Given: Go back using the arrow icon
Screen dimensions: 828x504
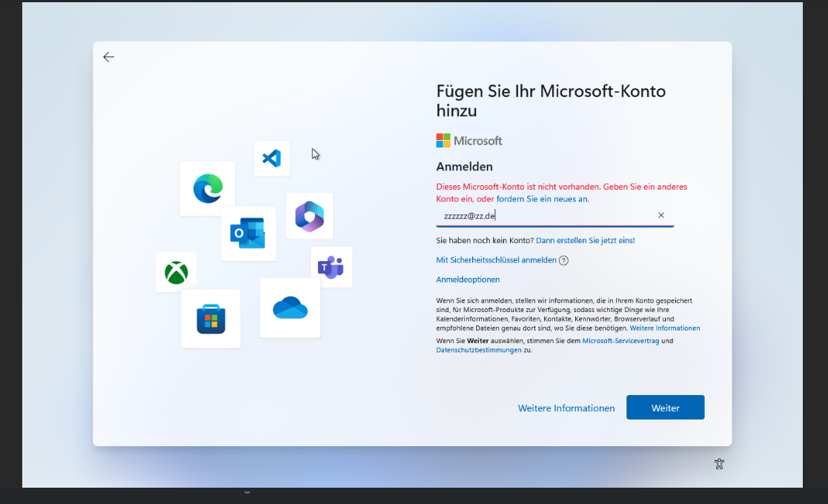Looking at the screenshot, I should (109, 57).
